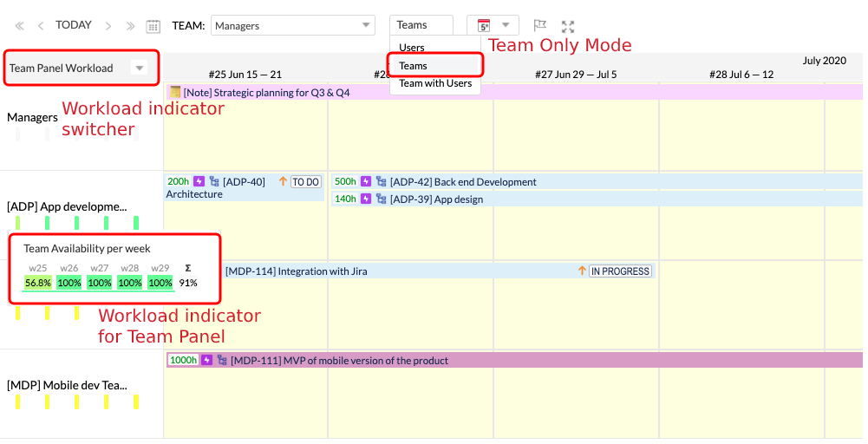Image resolution: width=868 pixels, height=444 pixels.
Task: Jump forward with the double-right arrow
Action: point(130,26)
